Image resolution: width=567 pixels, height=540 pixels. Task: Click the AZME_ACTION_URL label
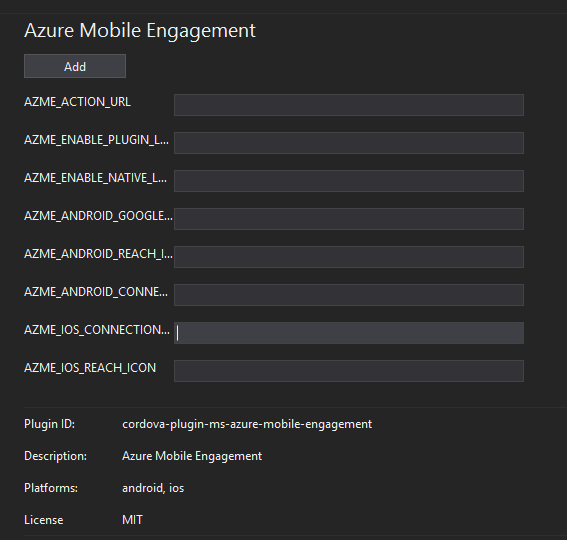point(77,102)
